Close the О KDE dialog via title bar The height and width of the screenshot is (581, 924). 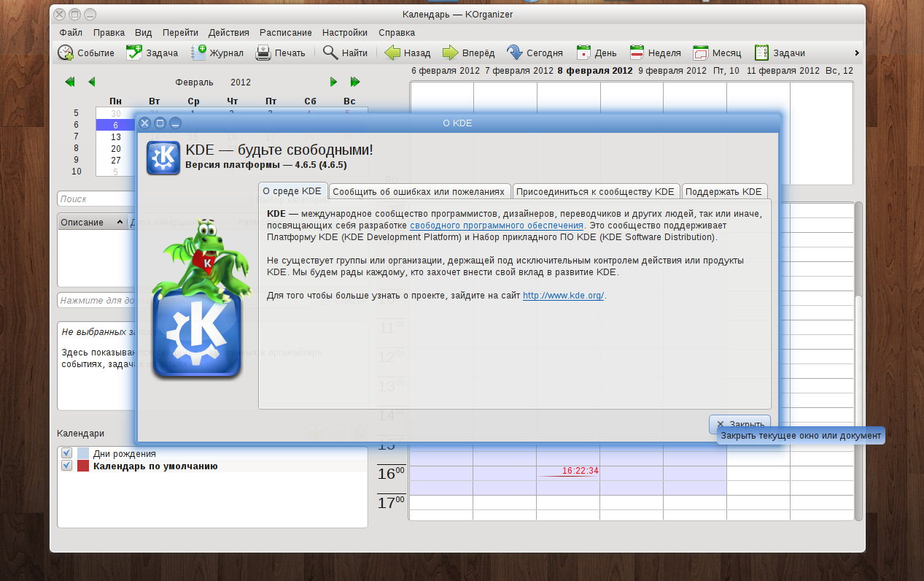[x=144, y=123]
